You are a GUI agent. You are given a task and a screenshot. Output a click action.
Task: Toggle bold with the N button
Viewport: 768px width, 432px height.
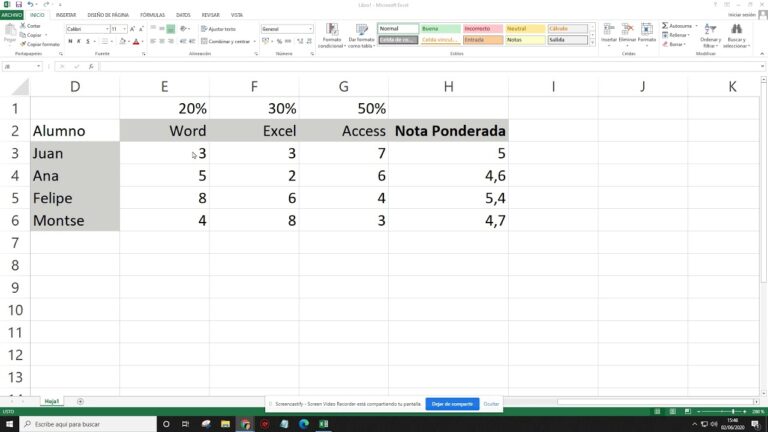(x=70, y=42)
